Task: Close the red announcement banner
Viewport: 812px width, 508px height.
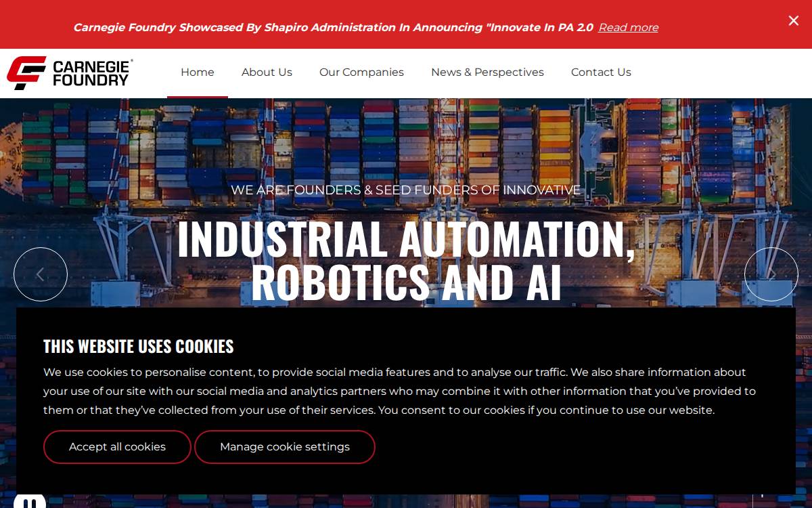Action: click(x=794, y=21)
